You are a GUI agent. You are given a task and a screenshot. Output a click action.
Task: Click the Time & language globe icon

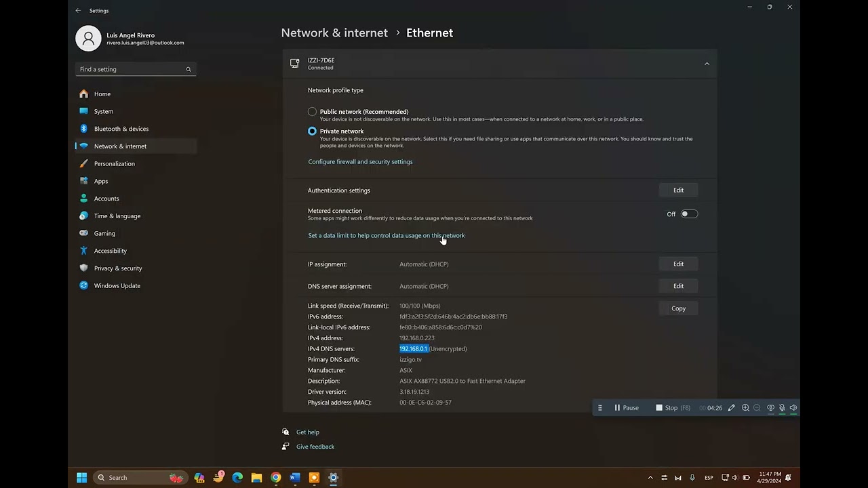(83, 216)
